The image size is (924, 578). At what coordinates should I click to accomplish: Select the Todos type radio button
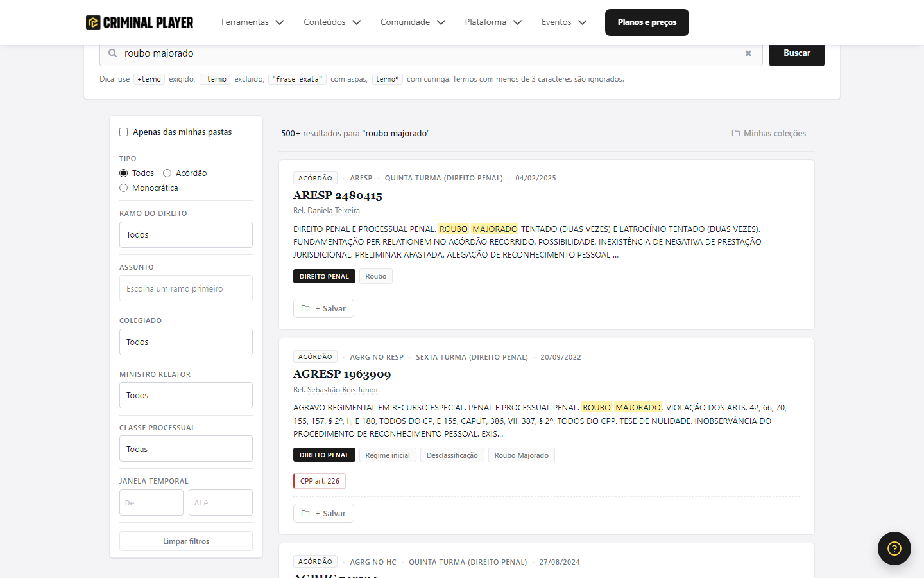124,173
